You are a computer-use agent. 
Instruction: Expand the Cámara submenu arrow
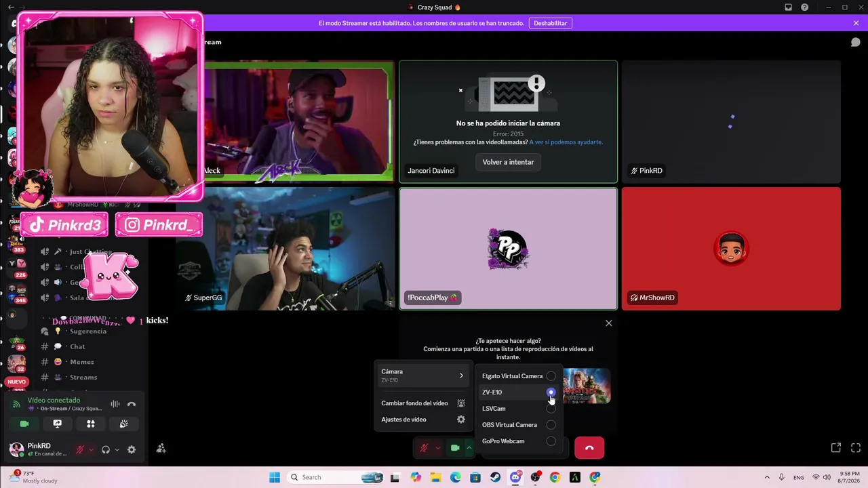coord(461,375)
